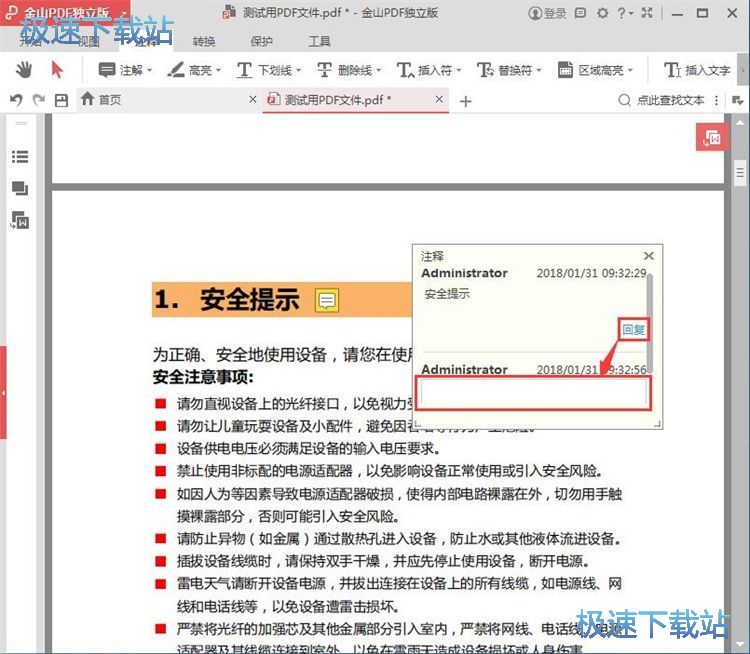750x654 pixels.
Task: Click the red convert floating button
Action: click(712, 138)
